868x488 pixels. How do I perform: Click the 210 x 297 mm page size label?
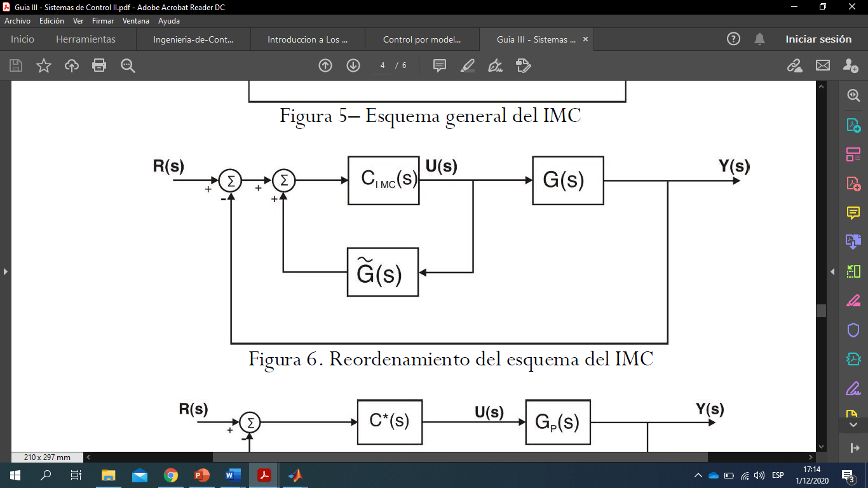[x=47, y=457]
